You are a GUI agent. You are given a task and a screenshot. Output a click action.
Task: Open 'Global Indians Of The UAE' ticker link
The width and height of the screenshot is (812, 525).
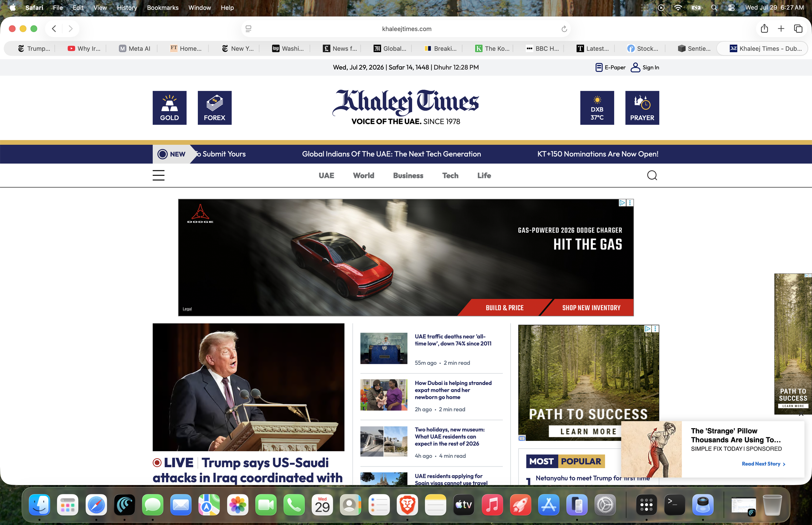tap(391, 154)
